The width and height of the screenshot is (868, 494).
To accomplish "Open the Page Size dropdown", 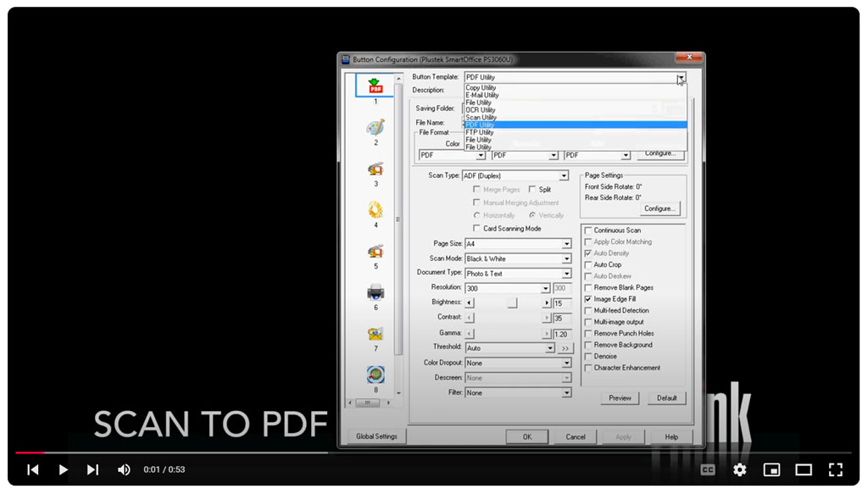I will pyautogui.click(x=566, y=244).
